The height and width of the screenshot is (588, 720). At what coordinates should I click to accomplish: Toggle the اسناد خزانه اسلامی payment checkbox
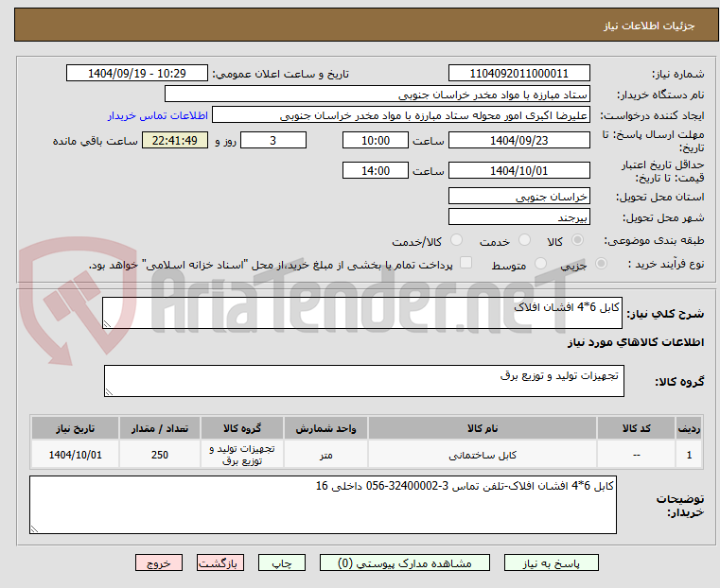coord(465,263)
